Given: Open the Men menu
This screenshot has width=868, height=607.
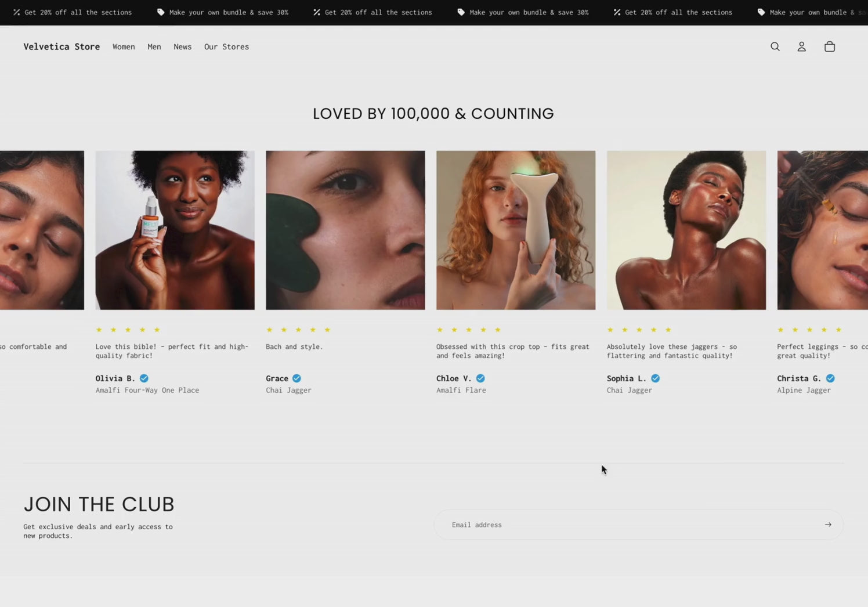Looking at the screenshot, I should tap(154, 46).
